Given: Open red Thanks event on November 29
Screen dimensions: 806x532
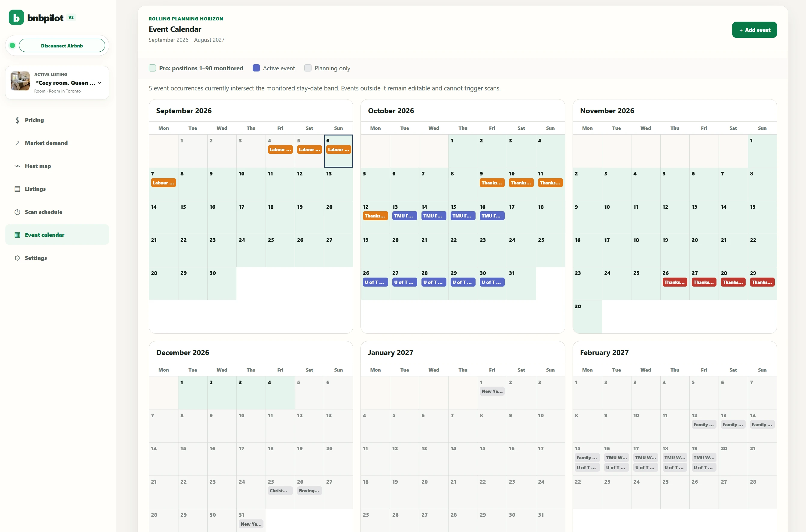Looking at the screenshot, I should [762, 282].
